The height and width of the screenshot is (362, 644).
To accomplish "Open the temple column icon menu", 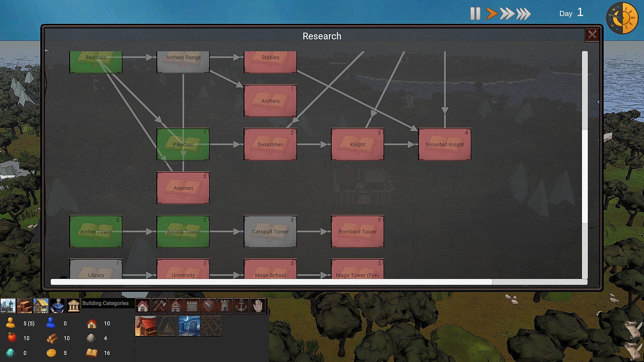I will tap(73, 306).
